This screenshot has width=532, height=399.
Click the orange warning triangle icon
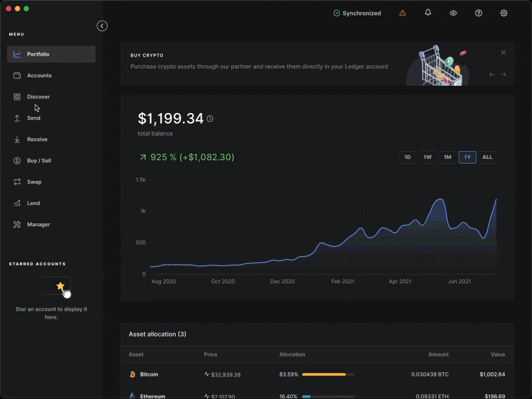tap(402, 13)
